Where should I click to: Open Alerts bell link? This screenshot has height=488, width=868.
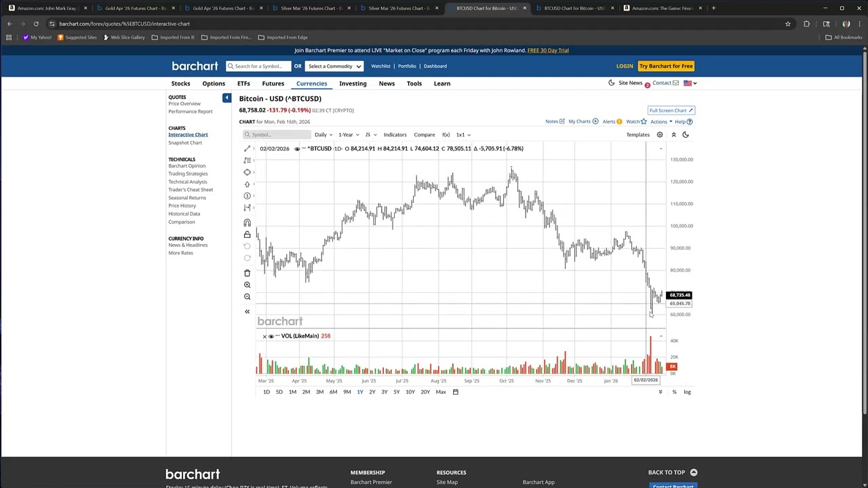coord(612,122)
